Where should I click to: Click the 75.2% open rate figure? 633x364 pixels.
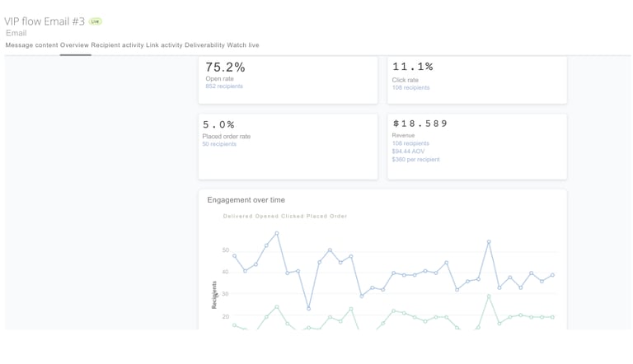click(225, 68)
